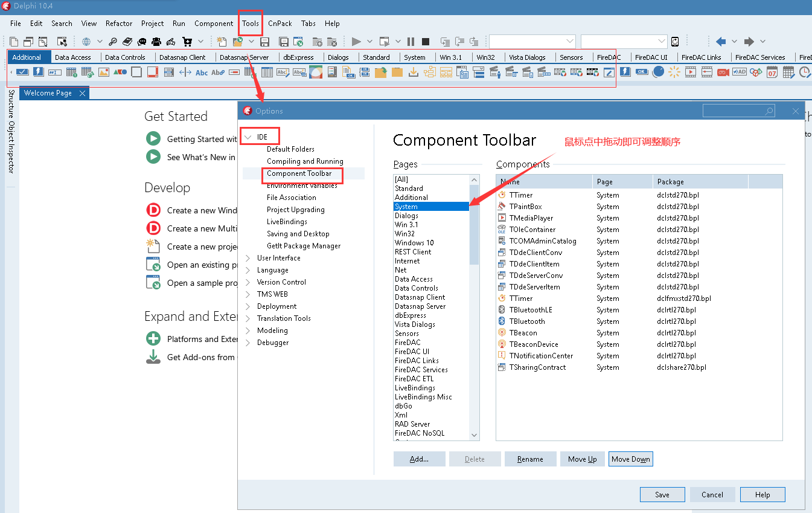Screen dimensions: 812x513
Task: Select the orange loading spinner component icon
Action: (674, 73)
